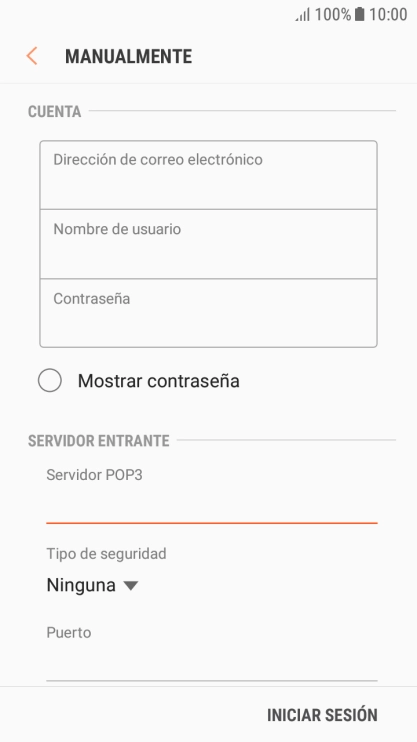Focus the Nombre de usuario field
This screenshot has width=417, height=742.
208,244
